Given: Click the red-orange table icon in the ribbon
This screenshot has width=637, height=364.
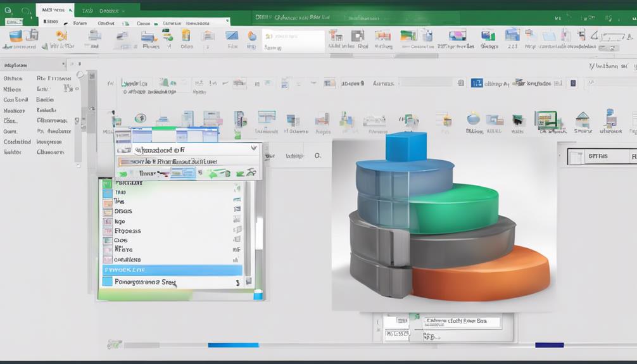Looking at the screenshot, I should (382, 35).
